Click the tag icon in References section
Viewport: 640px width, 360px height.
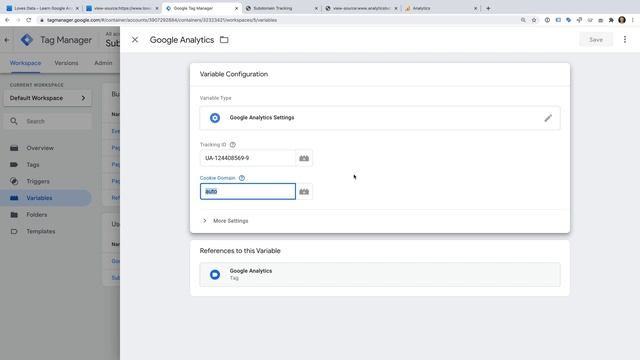click(x=215, y=274)
